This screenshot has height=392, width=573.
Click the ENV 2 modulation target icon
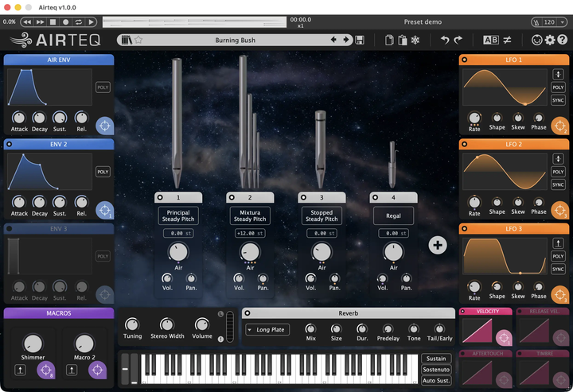(x=104, y=210)
